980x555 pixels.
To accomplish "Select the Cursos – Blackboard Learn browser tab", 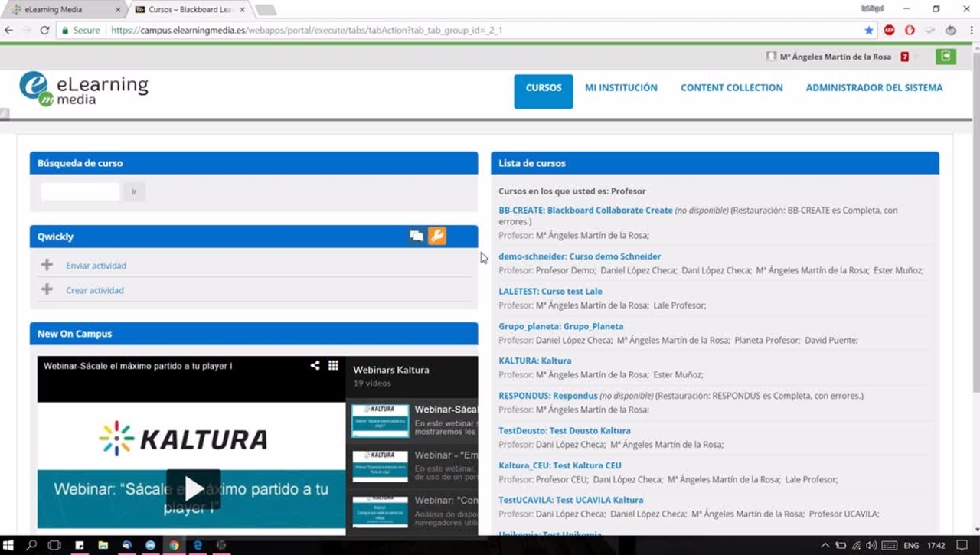I will (x=190, y=9).
